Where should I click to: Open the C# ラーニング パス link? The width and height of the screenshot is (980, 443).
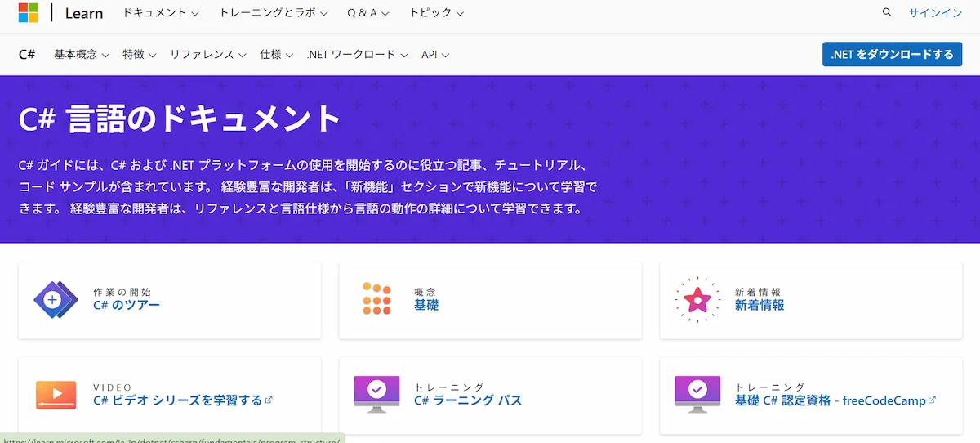click(468, 400)
